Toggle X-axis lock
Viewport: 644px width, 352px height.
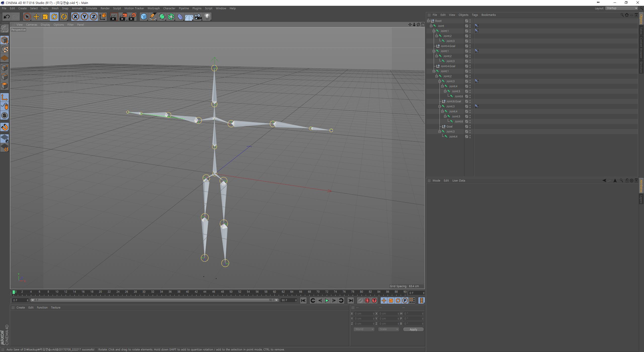pos(75,17)
